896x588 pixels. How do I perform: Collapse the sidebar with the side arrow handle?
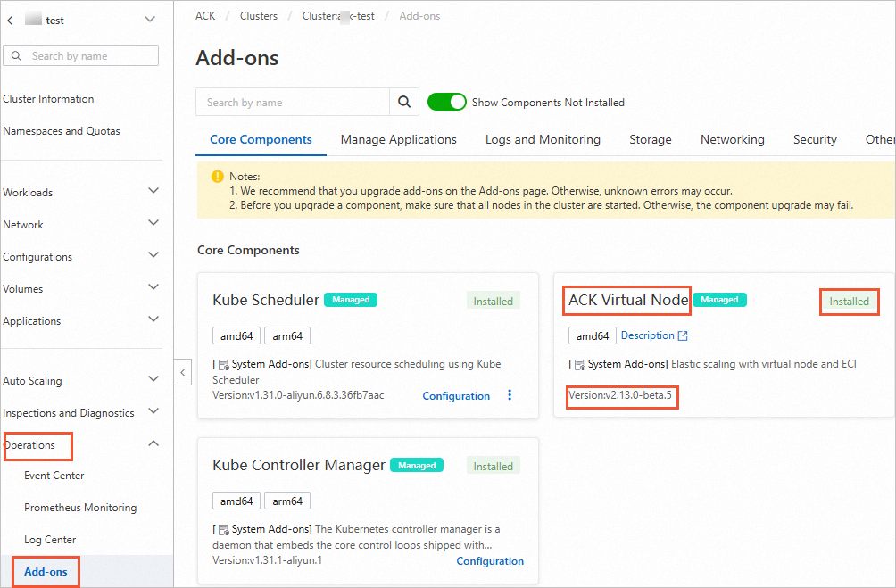click(182, 373)
